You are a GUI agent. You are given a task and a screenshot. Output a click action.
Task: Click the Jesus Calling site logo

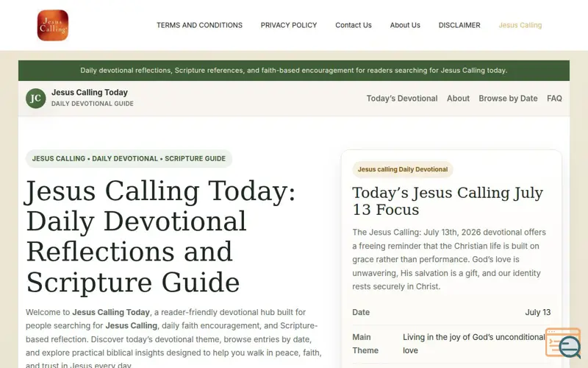point(53,25)
